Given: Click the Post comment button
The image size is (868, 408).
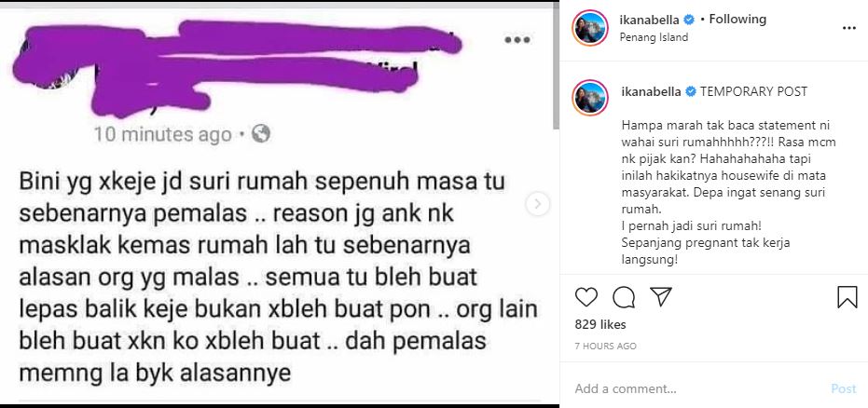Looking at the screenshot, I should tap(844, 388).
